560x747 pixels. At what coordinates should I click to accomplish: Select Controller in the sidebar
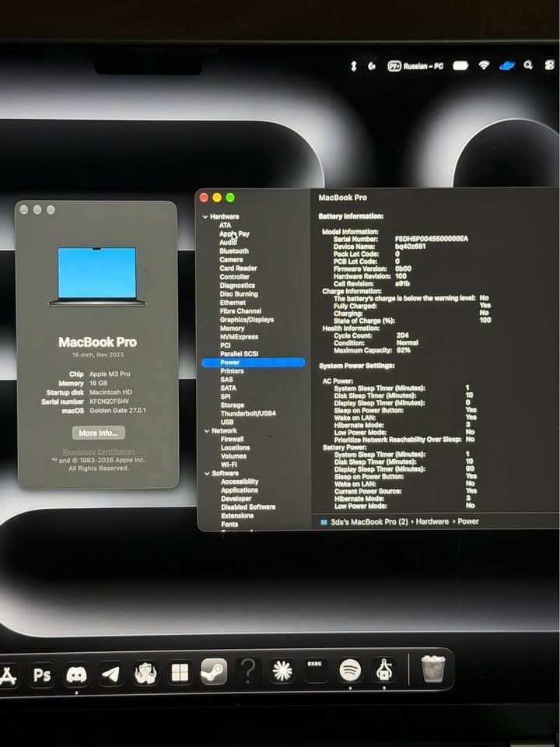[x=234, y=277]
